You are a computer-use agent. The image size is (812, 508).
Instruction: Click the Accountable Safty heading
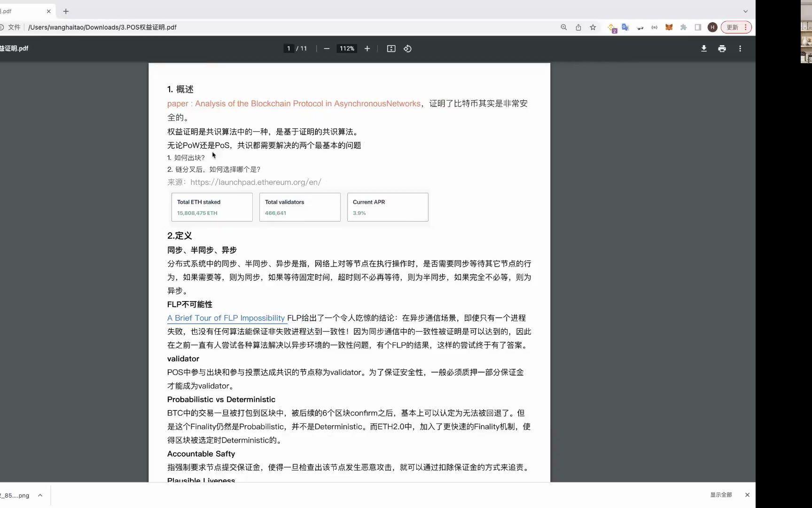[x=201, y=454]
